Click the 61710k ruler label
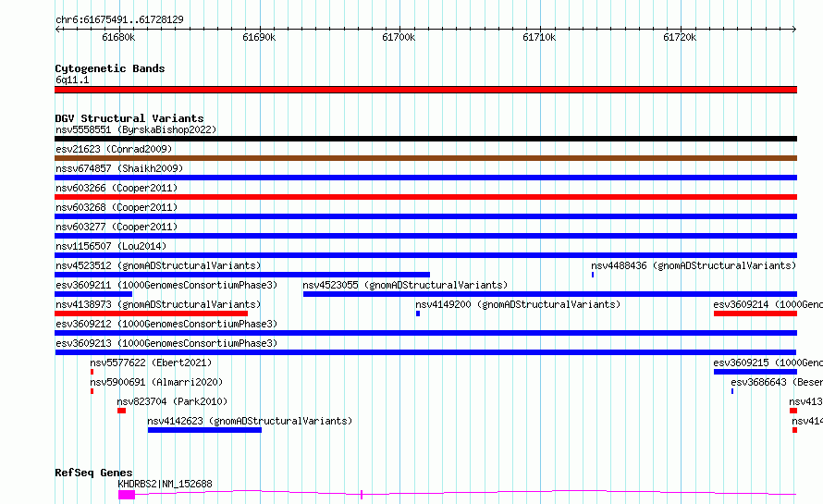 539,37
